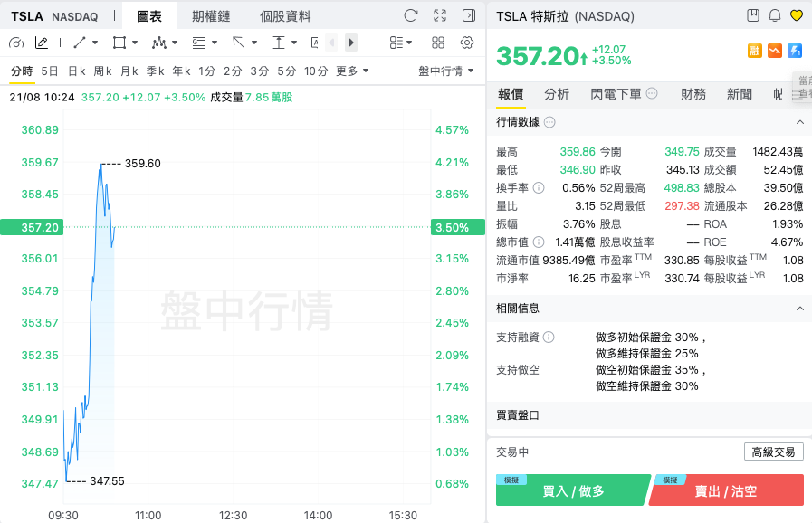Viewport: 812px width, 523px height.
Task: Show next drawing tools with right arrow
Action: tap(351, 43)
